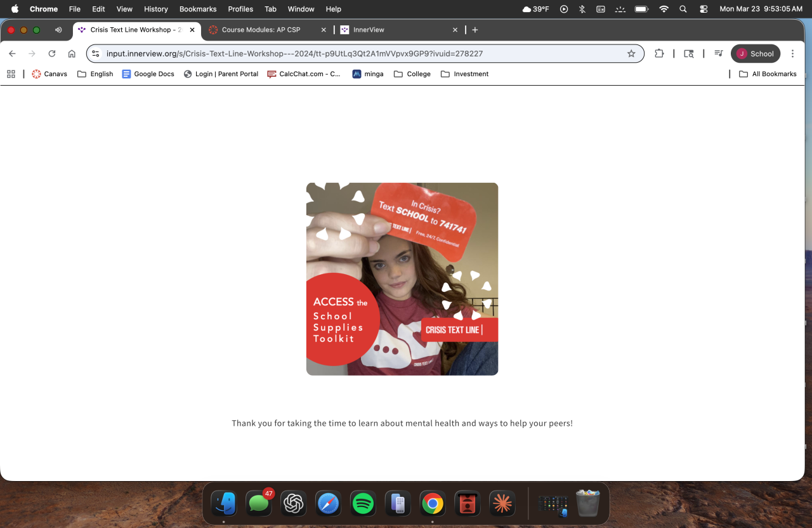
Task: Open Chrome media controls
Action: point(718,54)
